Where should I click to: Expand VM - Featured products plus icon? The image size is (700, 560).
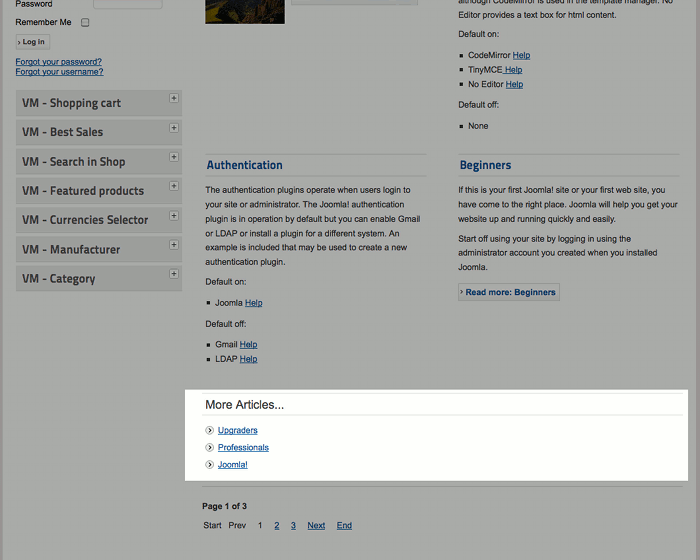pyautogui.click(x=174, y=186)
